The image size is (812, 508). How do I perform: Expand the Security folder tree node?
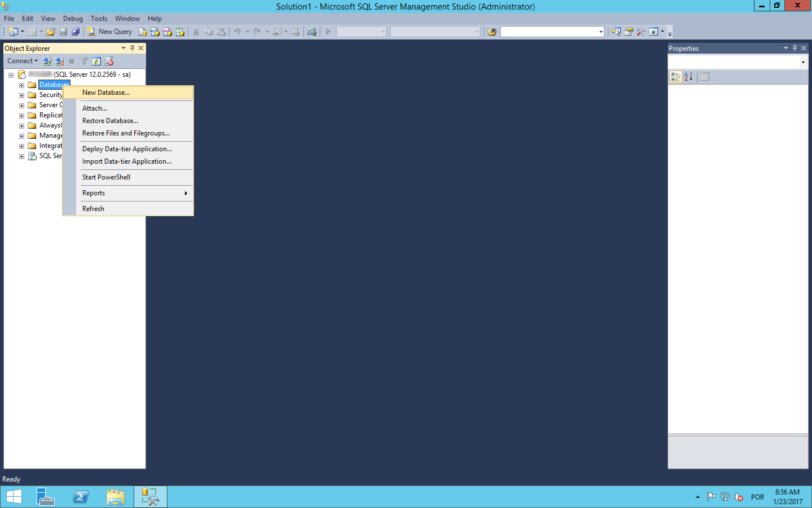pos(21,95)
